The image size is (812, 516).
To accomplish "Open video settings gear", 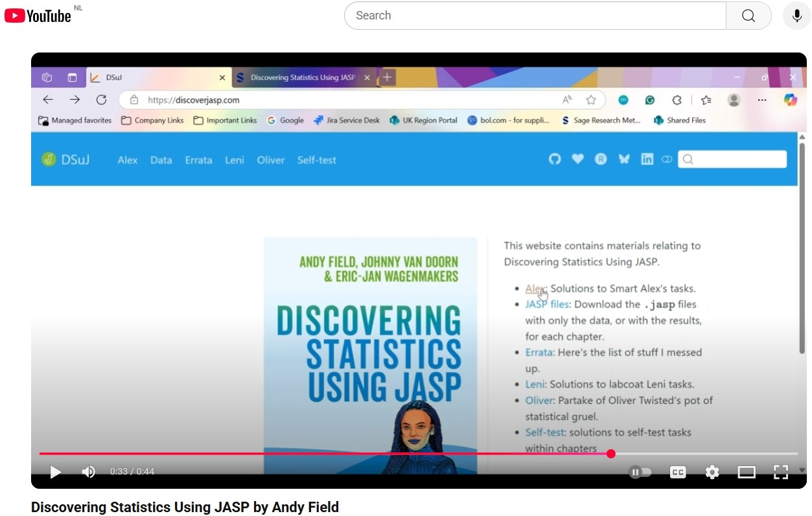I will coord(712,472).
